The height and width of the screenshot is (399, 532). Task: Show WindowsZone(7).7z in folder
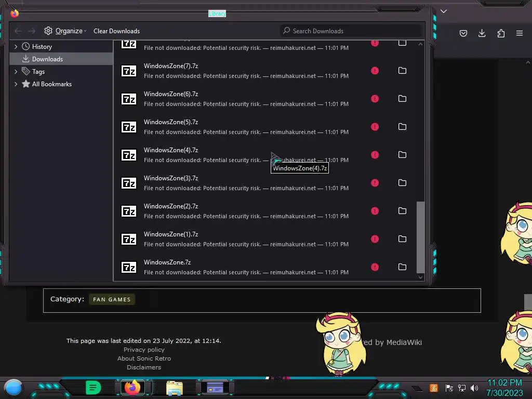tap(402, 71)
